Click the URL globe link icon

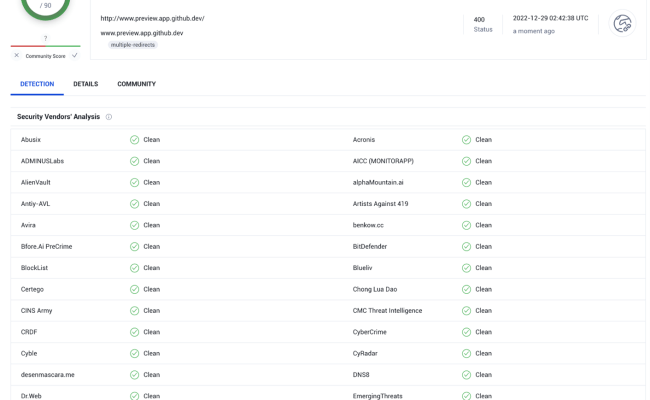point(622,23)
